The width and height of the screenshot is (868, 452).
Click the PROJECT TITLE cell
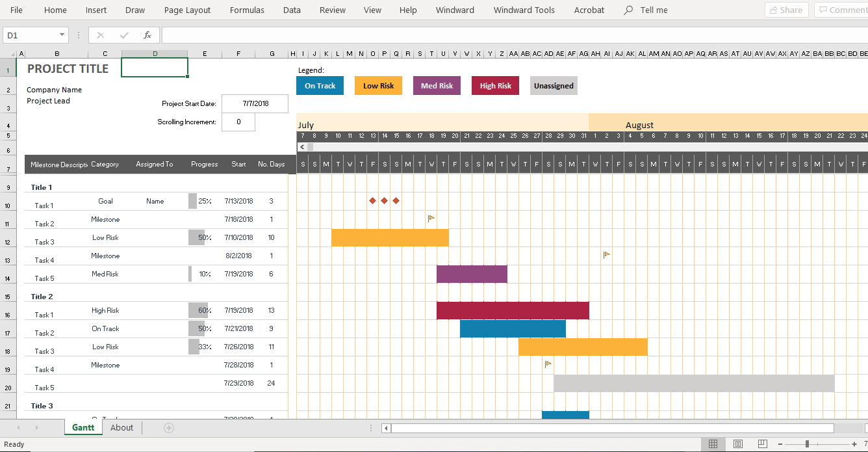click(68, 68)
